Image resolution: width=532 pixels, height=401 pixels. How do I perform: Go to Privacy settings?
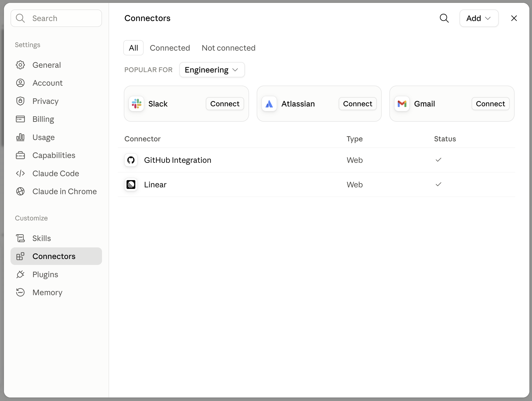[x=56, y=101]
